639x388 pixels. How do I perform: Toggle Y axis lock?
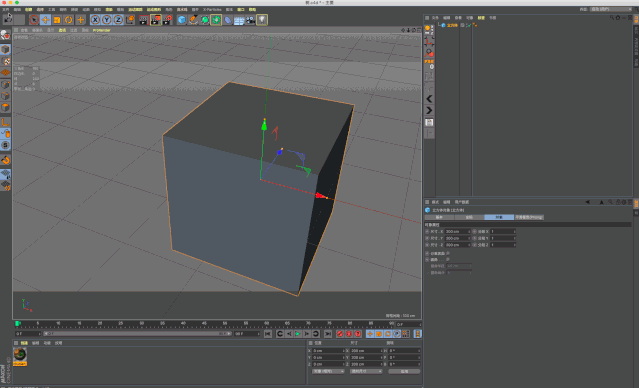[x=107, y=20]
